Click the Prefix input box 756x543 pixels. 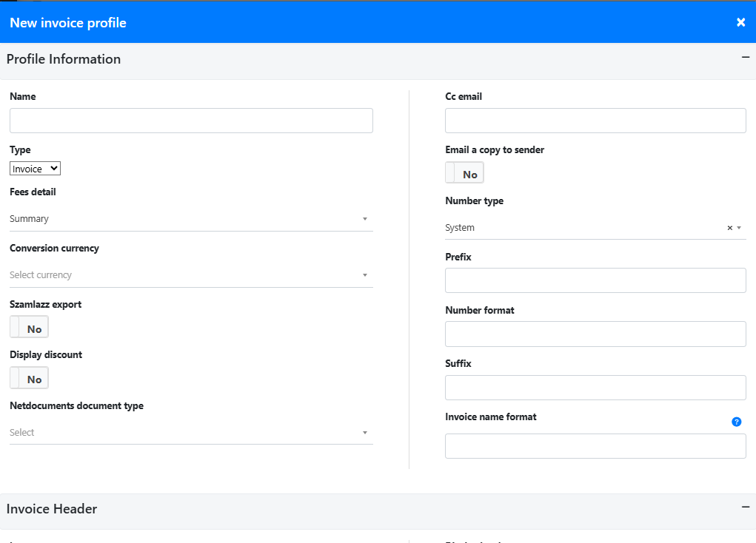pos(595,280)
